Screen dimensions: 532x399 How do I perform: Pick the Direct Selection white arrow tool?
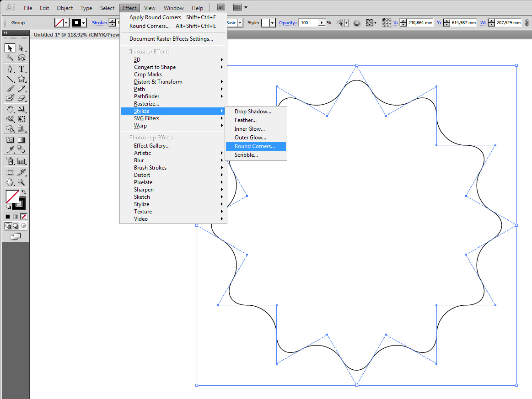coord(21,48)
